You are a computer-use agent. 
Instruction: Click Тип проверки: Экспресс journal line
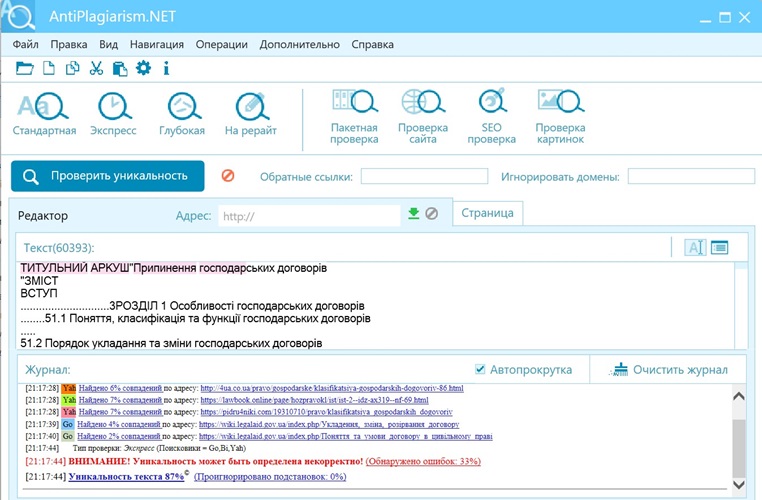159,448
